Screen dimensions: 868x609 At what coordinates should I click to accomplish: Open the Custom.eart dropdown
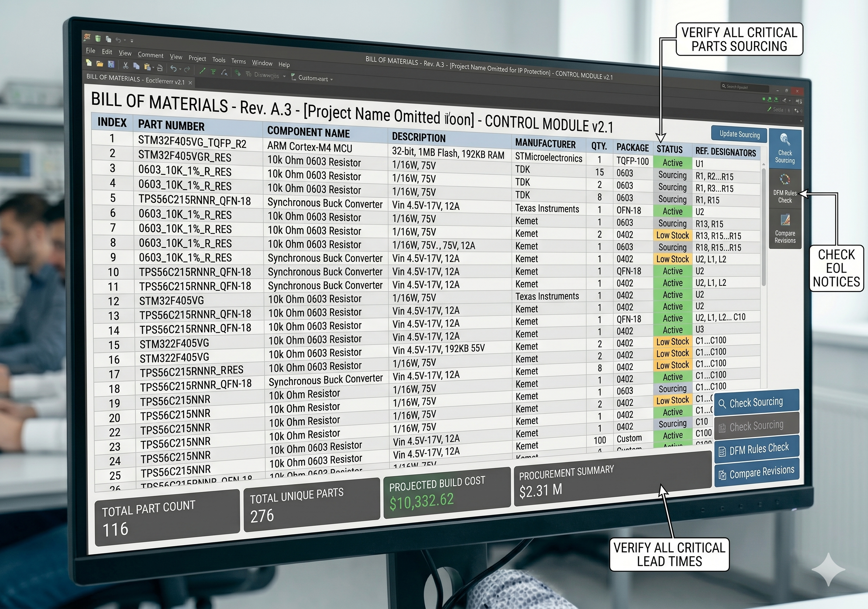pyautogui.click(x=331, y=79)
